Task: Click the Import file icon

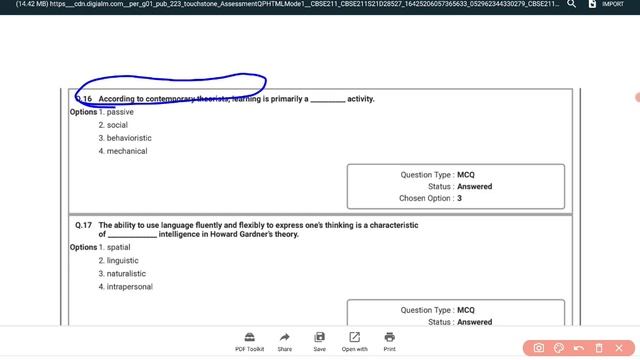Action: click(592, 4)
